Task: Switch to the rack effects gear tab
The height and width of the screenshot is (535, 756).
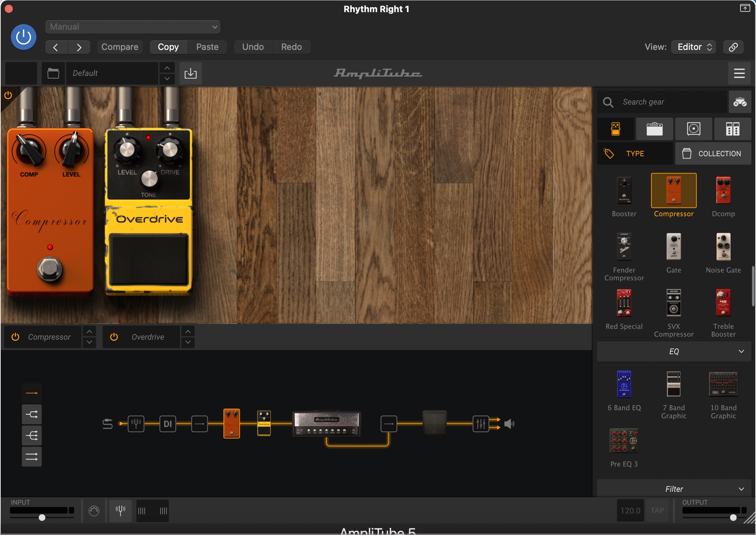Action: pyautogui.click(x=732, y=129)
